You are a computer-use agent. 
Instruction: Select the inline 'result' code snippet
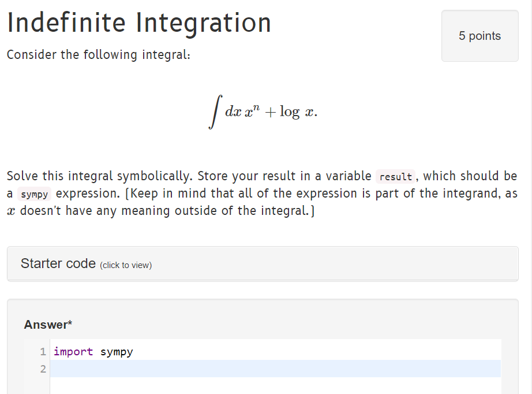(396, 176)
